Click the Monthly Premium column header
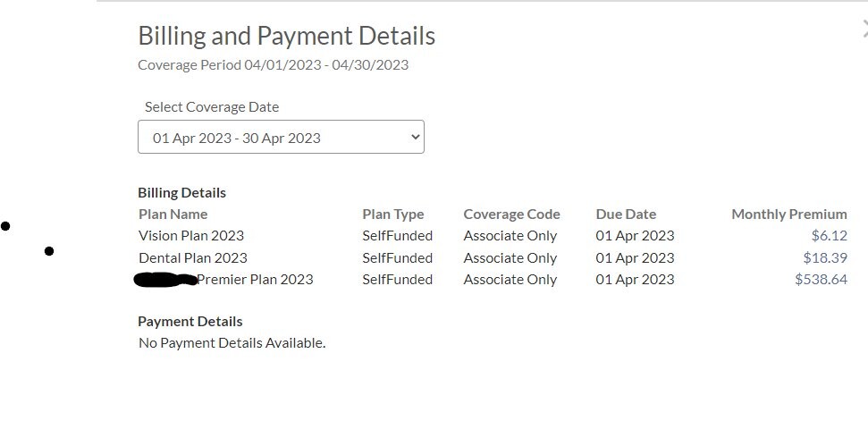Image resolution: width=868 pixels, height=429 pixels. click(x=788, y=214)
